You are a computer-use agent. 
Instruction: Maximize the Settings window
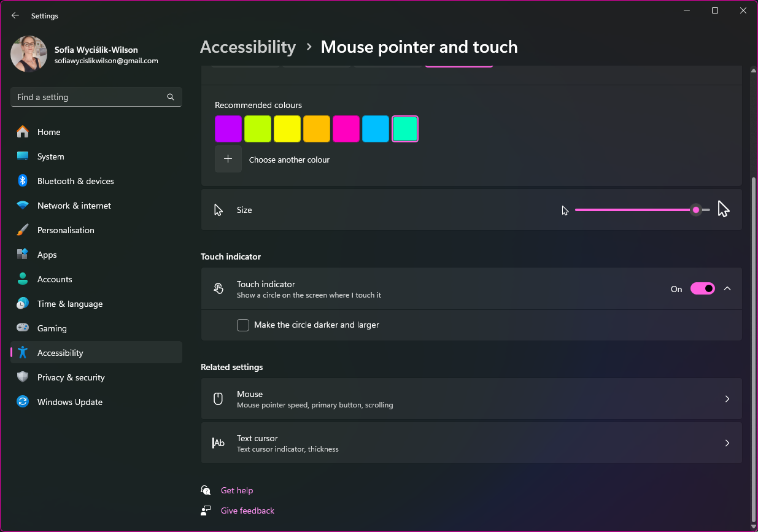click(715, 10)
